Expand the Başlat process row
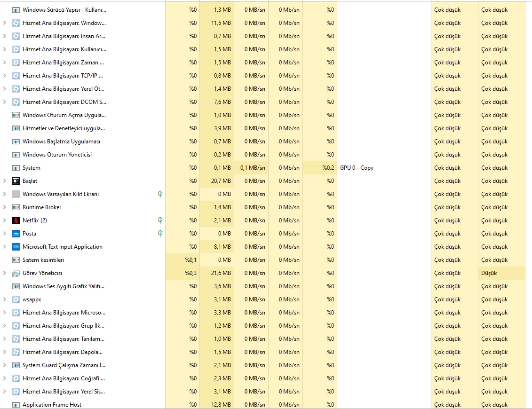The height and width of the screenshot is (409, 532). (4, 181)
